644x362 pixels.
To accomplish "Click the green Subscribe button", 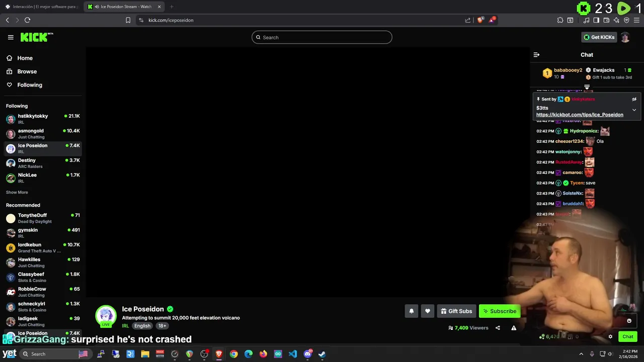I will point(500,311).
